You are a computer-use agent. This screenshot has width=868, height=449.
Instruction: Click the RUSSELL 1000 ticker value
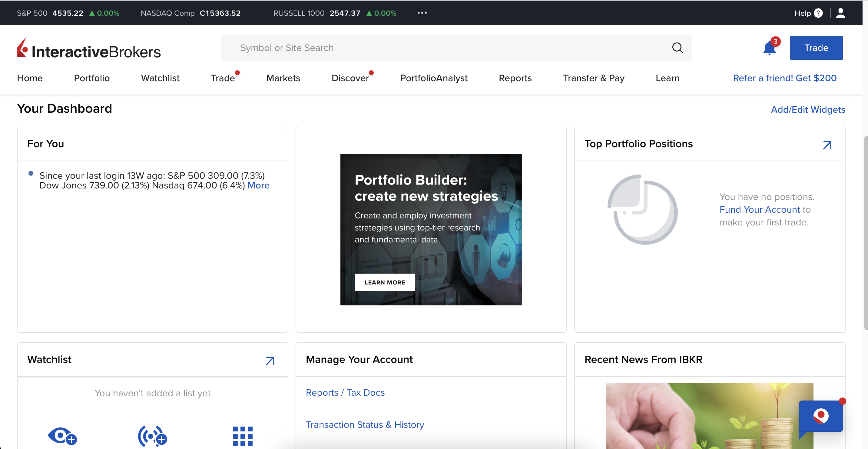tap(345, 13)
